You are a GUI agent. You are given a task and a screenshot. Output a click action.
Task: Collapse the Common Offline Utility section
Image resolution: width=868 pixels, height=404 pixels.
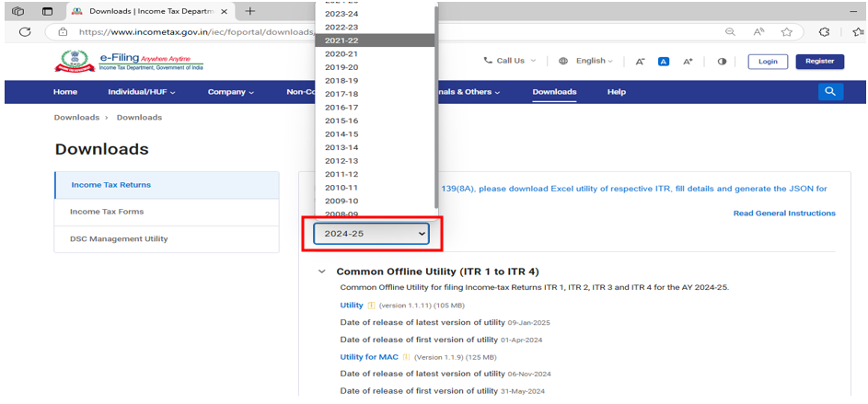(321, 272)
